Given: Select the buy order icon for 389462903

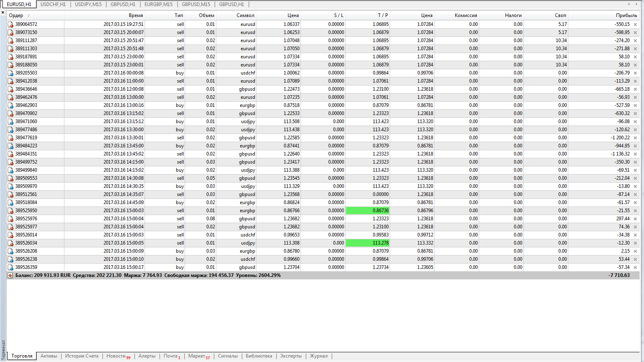Looking at the screenshot, I should (x=11, y=106).
